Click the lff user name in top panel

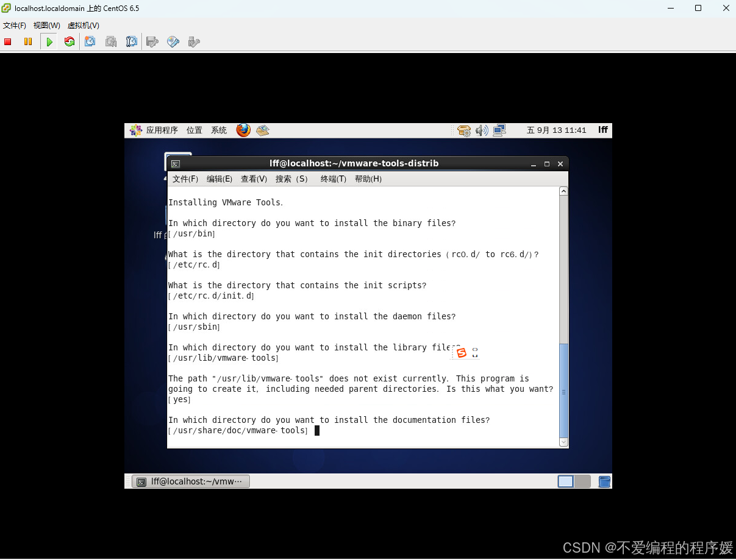603,130
